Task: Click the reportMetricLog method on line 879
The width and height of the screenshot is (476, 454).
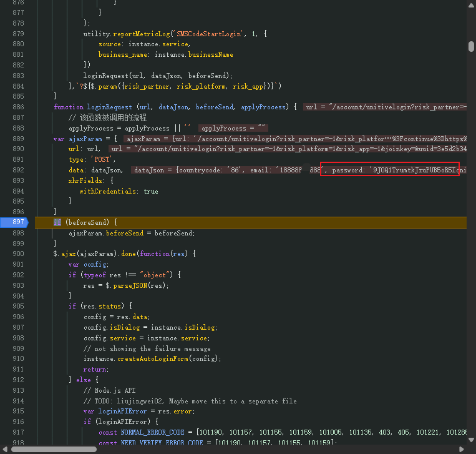Action: pos(142,34)
